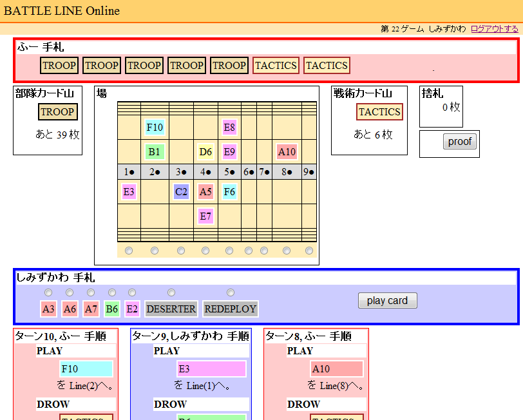Click flag marker 8● on the board
Image resolution: width=523 pixels, height=420 pixels.
287,172
